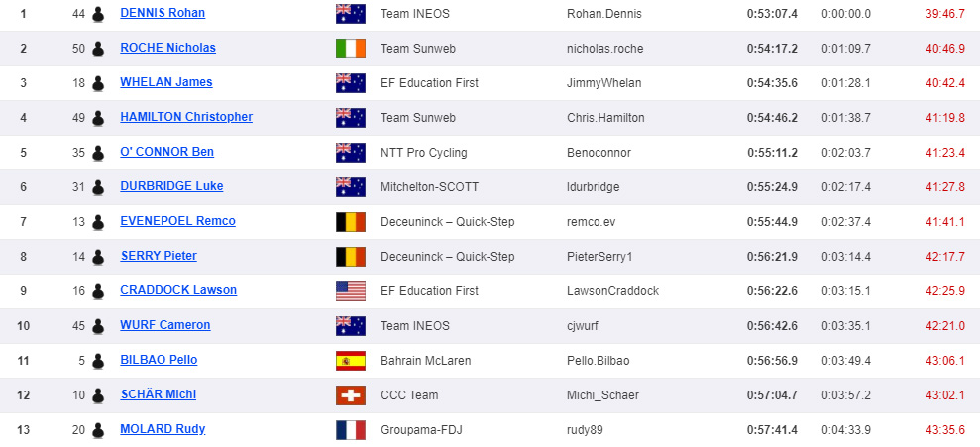980x447 pixels.
Task: Click the French flag in MOLARD Rudy row
Action: (x=351, y=430)
